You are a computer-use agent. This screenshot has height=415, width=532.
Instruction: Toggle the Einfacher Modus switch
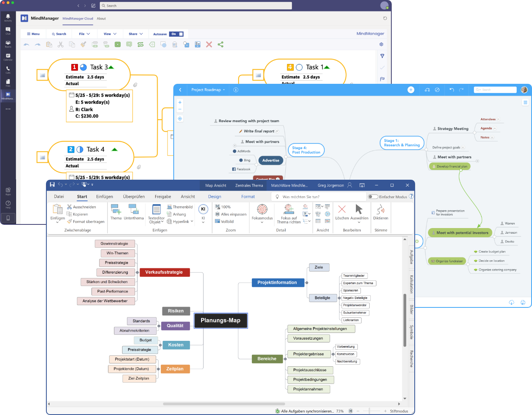tap(373, 197)
